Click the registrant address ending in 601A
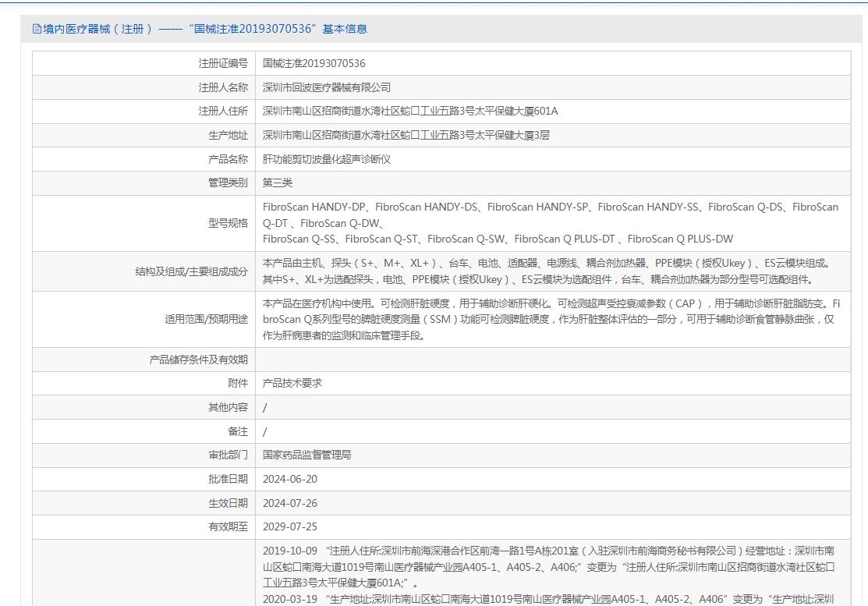The width and height of the screenshot is (868, 606). click(410, 111)
